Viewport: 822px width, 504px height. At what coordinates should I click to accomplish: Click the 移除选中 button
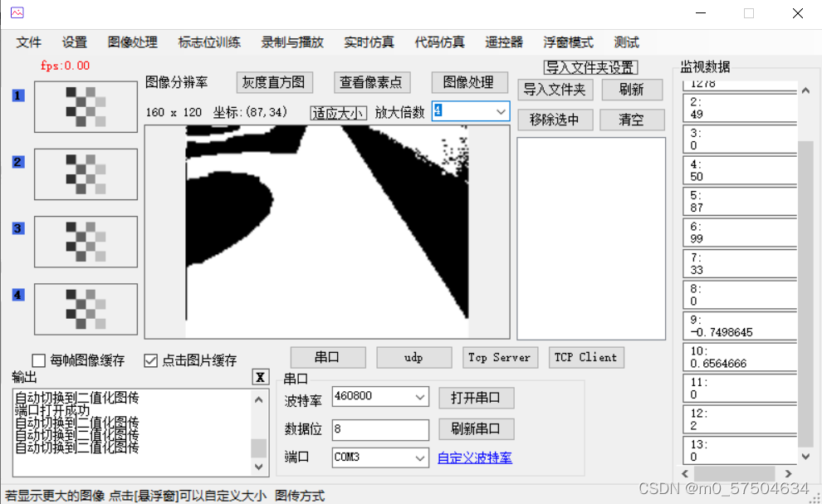point(555,120)
